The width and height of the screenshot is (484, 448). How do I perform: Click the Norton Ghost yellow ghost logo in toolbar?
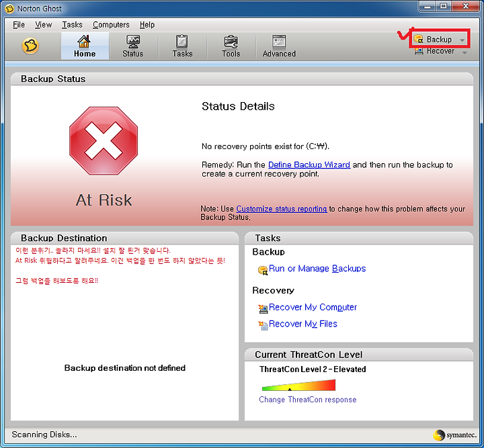tap(30, 46)
